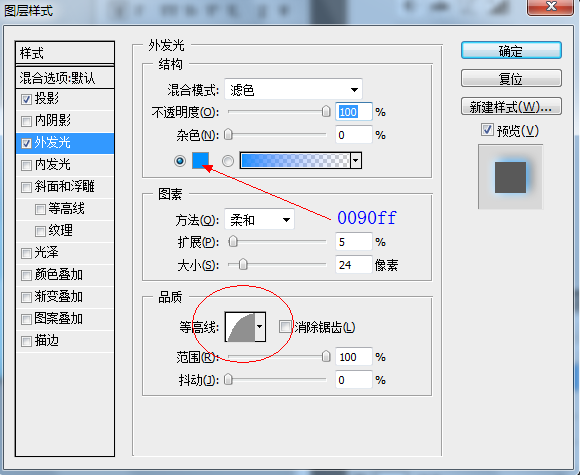Select the 描边 style row

pyautogui.click(x=65, y=341)
